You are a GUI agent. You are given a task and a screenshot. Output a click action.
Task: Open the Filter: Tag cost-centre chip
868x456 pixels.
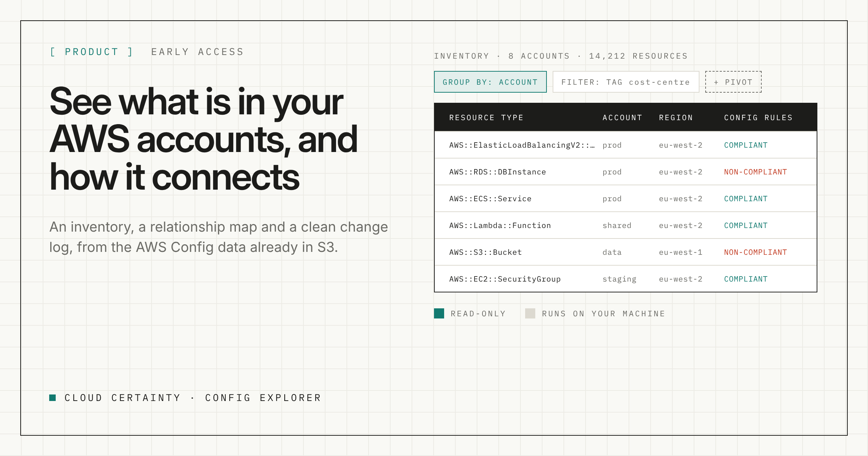pyautogui.click(x=626, y=82)
